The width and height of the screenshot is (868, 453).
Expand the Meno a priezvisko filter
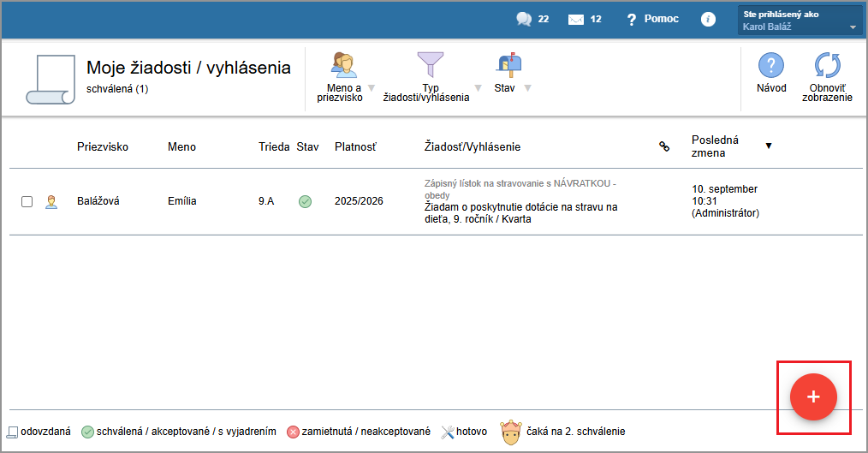(344, 77)
